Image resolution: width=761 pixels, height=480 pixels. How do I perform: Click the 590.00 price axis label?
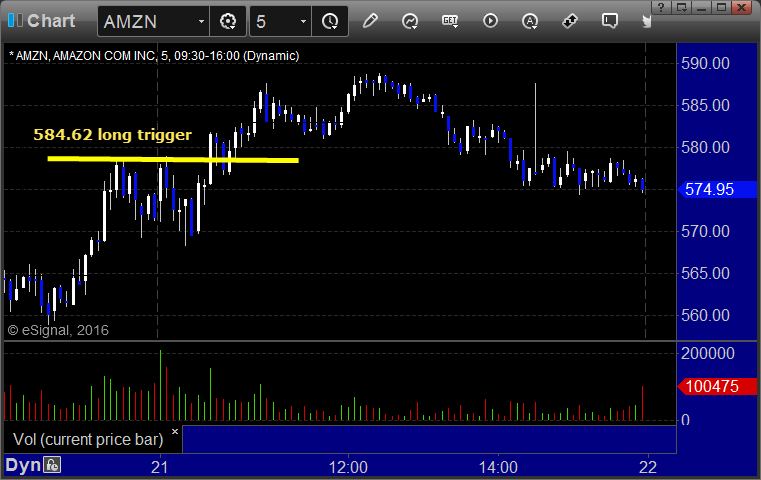tap(705, 64)
